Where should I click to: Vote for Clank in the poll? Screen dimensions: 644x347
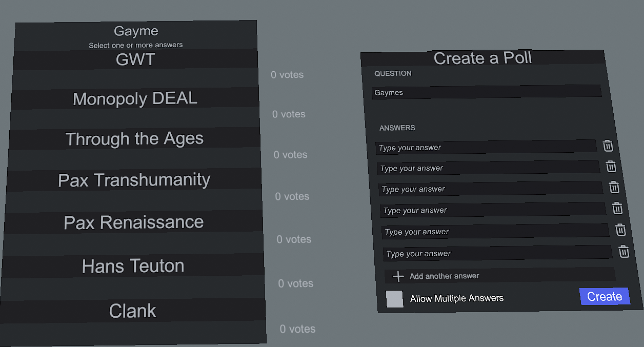coord(132,311)
